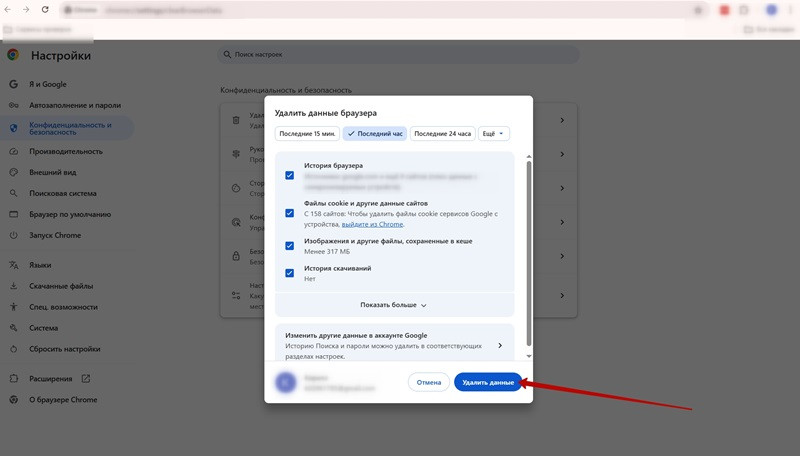The height and width of the screenshot is (456, 800).
Task: Click the shield icon for Конфиденциальность и безопасность
Action: point(14,128)
